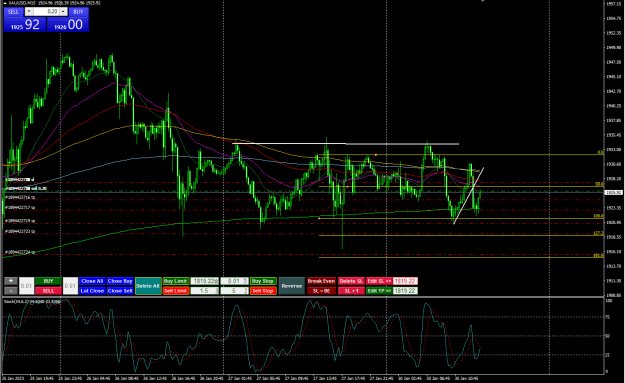Select the order label #1894422719 tp
The width and height of the screenshot is (625, 383).
tap(20, 220)
